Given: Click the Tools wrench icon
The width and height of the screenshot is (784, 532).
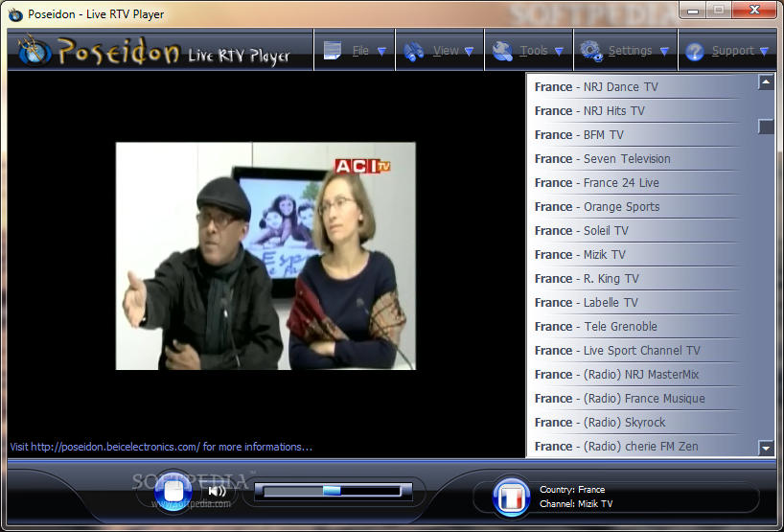Looking at the screenshot, I should click(x=502, y=51).
